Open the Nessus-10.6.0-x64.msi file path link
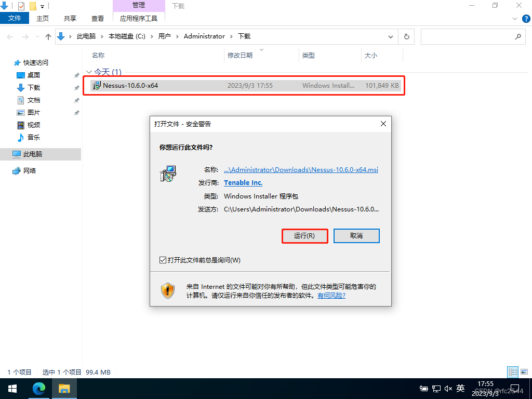This screenshot has width=532, height=399. 301,170
